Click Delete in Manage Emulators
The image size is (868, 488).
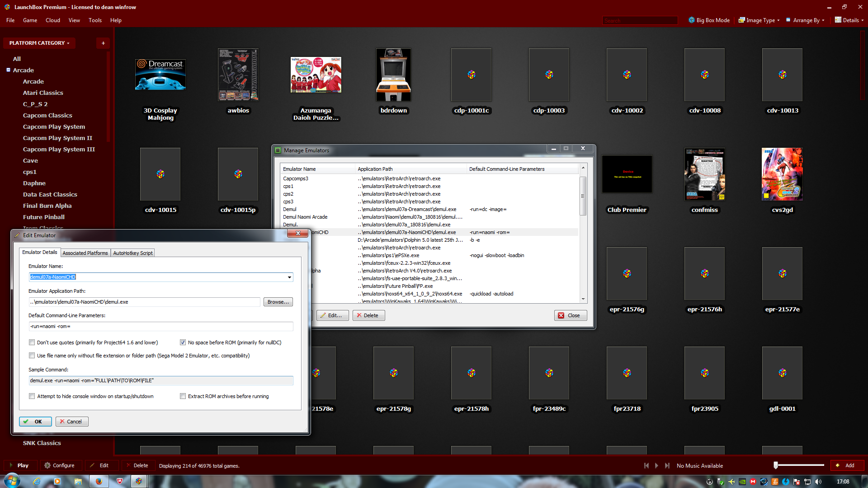(x=369, y=315)
